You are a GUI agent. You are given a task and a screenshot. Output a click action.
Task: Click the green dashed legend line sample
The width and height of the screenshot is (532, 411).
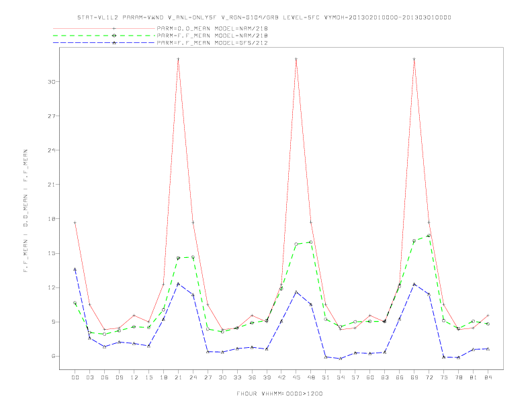(x=104, y=36)
